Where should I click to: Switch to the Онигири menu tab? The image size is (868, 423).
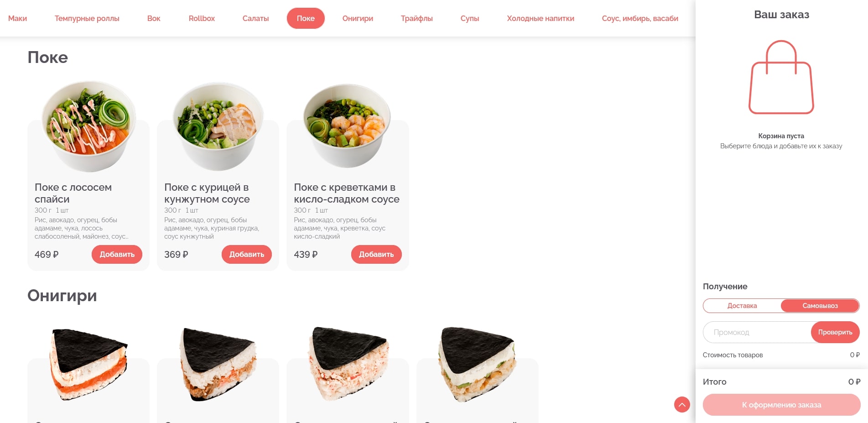click(x=358, y=18)
